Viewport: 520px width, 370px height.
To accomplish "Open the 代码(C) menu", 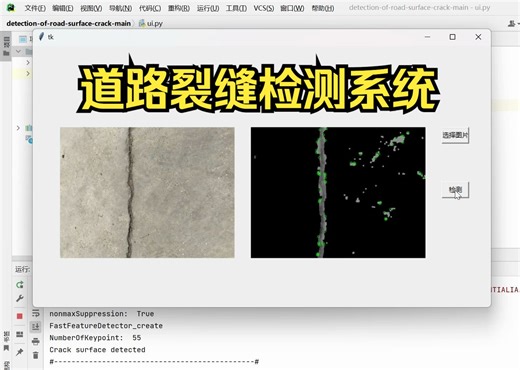I will pyautogui.click(x=150, y=8).
